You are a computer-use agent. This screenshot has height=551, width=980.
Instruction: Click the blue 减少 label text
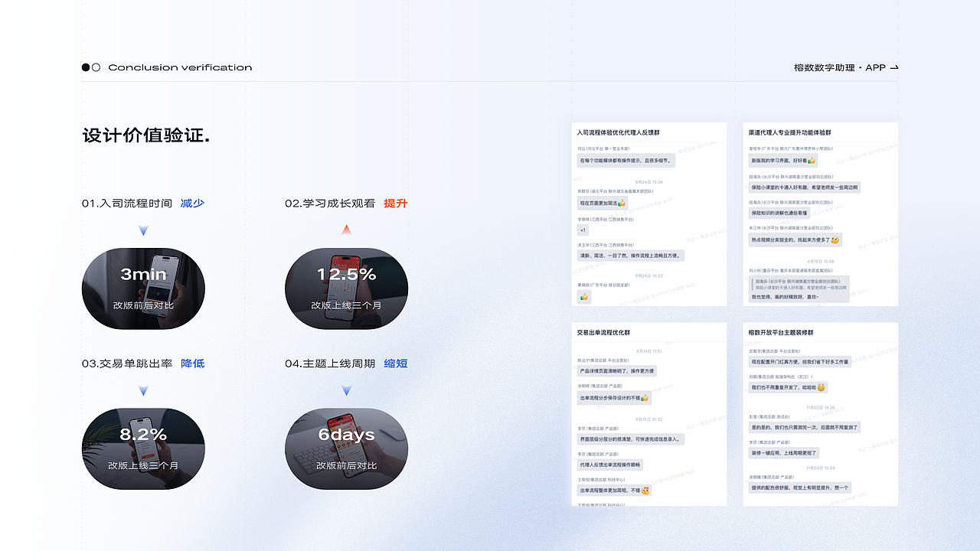coord(192,203)
